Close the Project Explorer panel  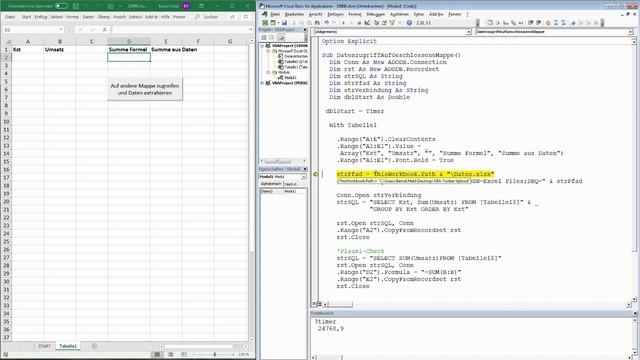[x=305, y=30]
